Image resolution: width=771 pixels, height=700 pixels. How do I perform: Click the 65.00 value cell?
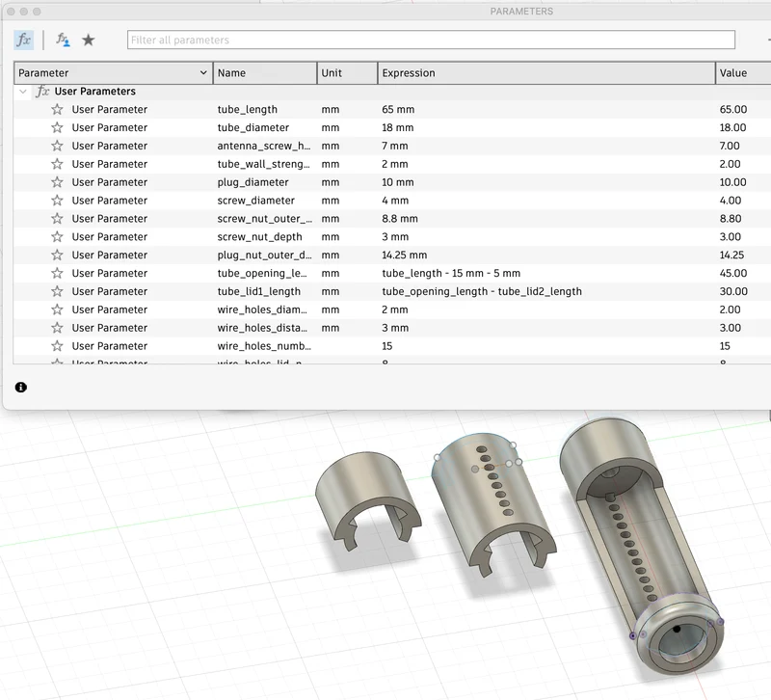tap(733, 109)
